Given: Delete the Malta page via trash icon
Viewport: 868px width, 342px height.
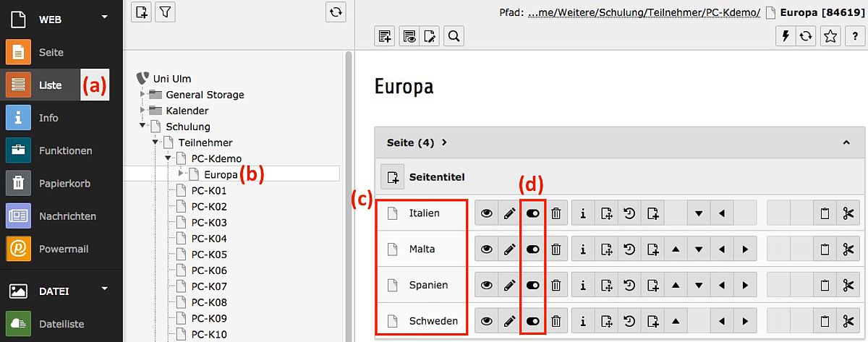Looking at the screenshot, I should point(556,249).
